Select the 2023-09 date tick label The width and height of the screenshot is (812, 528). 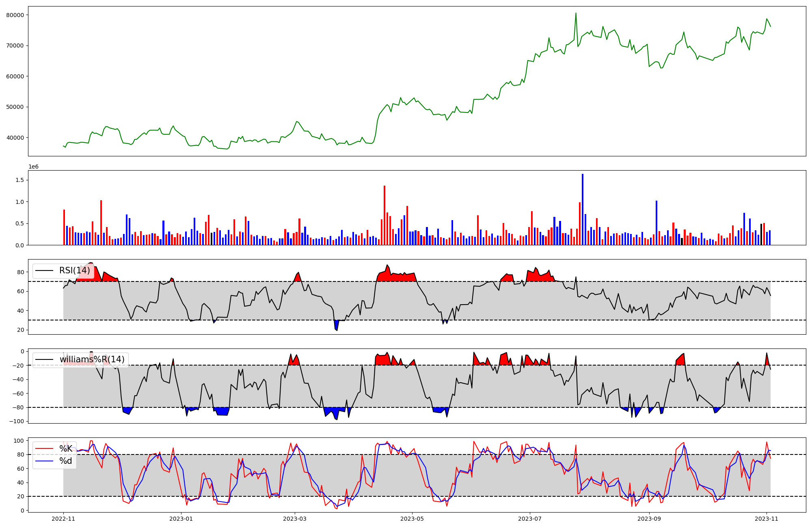(x=649, y=519)
